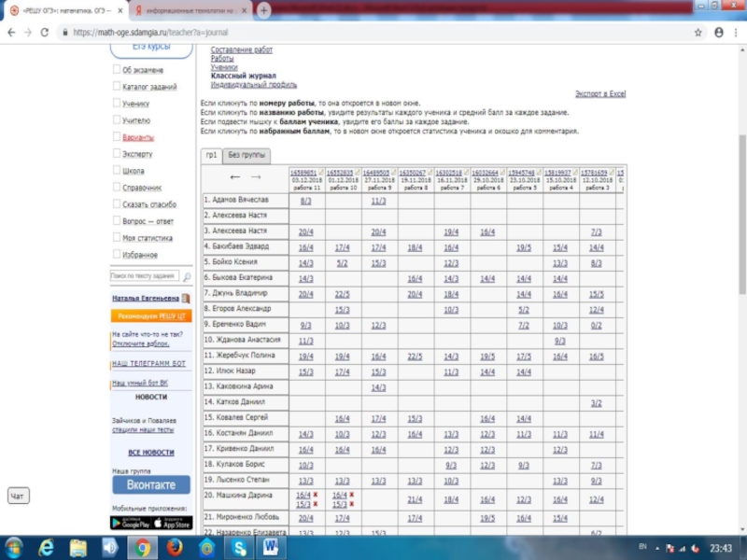
Task: Open the Windows Start button
Action: [x=13, y=548]
